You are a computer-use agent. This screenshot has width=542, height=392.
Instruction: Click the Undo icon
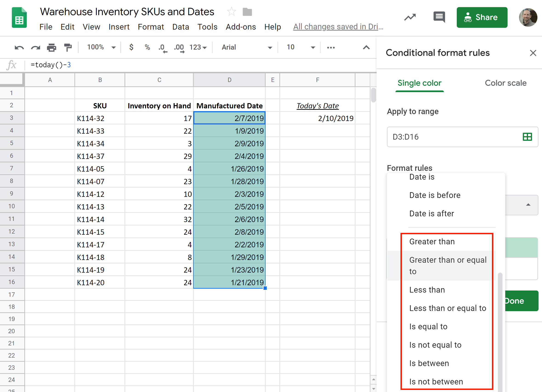click(19, 47)
